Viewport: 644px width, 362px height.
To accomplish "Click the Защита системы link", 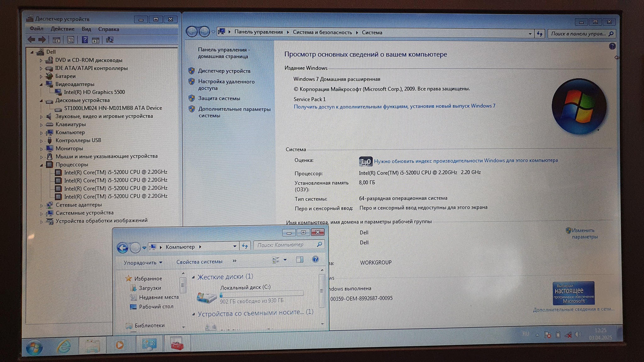I will (219, 98).
